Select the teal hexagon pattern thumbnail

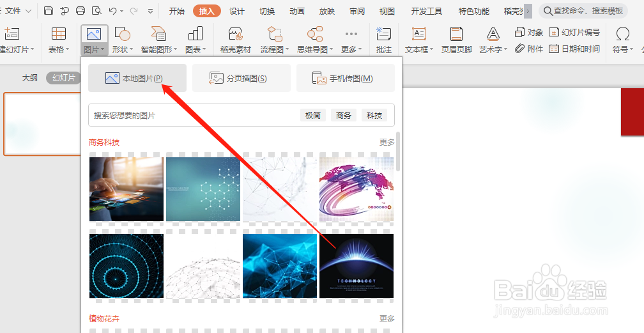point(203,189)
